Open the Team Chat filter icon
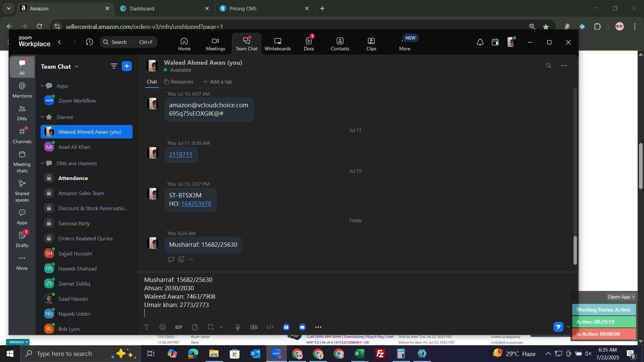This screenshot has width=644, height=362. click(114, 66)
